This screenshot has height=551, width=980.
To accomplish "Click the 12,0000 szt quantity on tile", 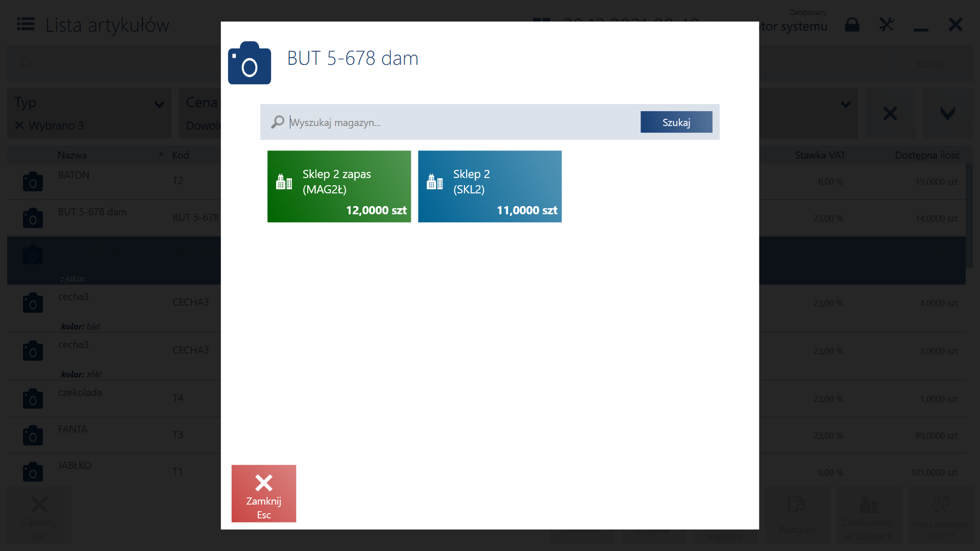I will tap(376, 210).
